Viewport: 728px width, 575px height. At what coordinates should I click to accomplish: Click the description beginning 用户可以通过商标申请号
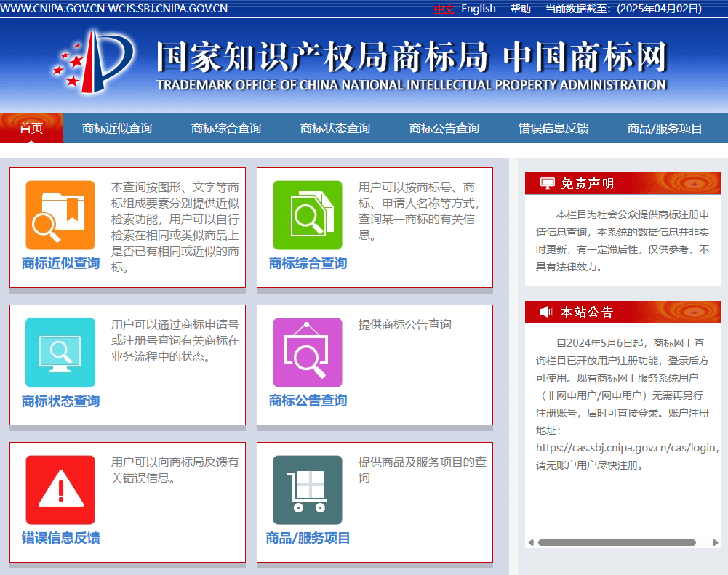pos(175,341)
